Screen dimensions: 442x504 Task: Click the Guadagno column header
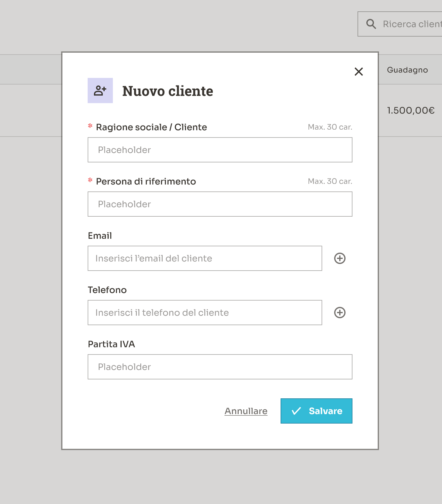coord(407,70)
